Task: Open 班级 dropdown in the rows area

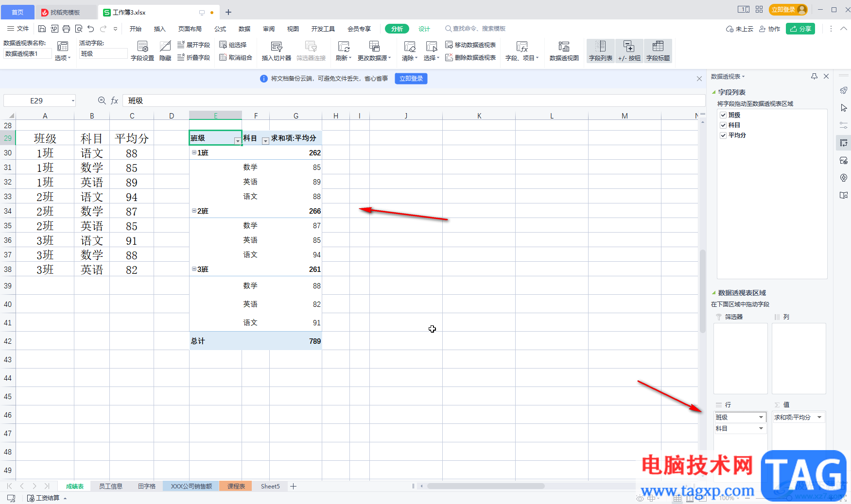Action: coord(761,417)
